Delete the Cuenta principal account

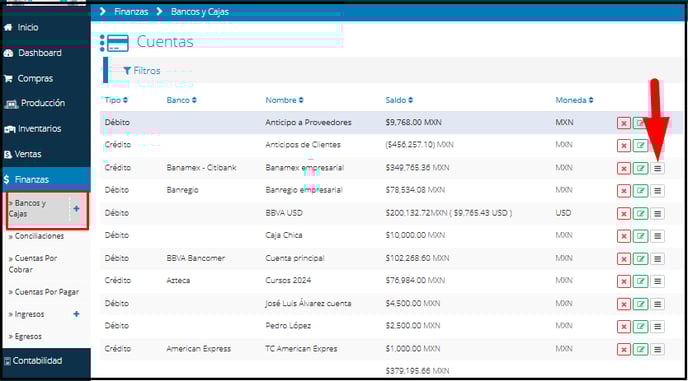[624, 259]
